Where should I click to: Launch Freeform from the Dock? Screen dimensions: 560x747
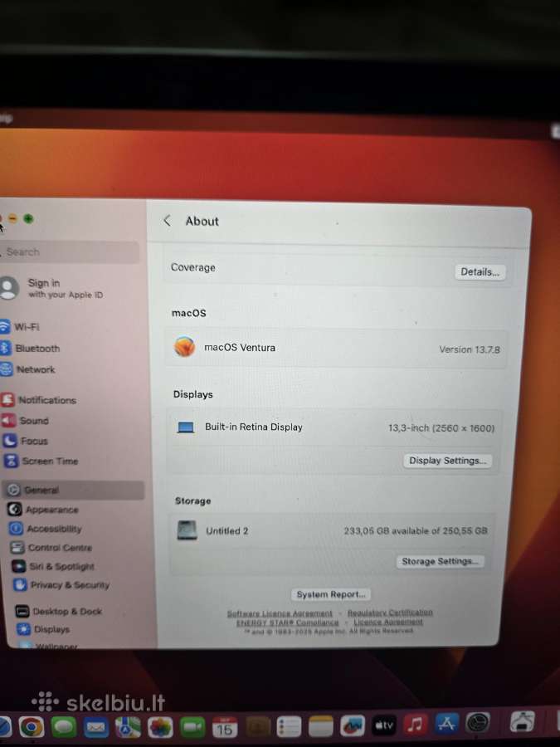[x=353, y=726]
